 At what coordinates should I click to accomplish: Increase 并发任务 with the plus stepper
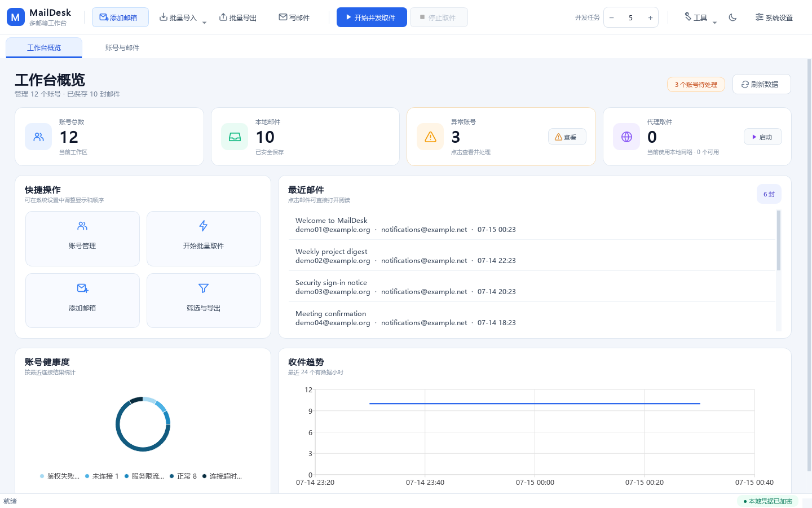click(x=650, y=17)
